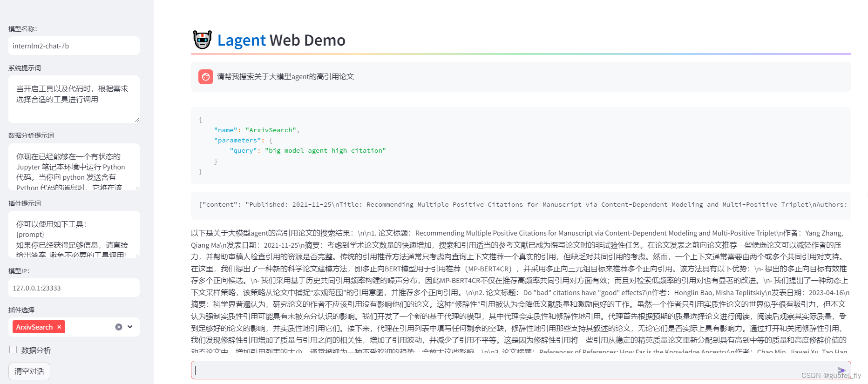Select the ArxivSearch plugin tag

coord(39,327)
